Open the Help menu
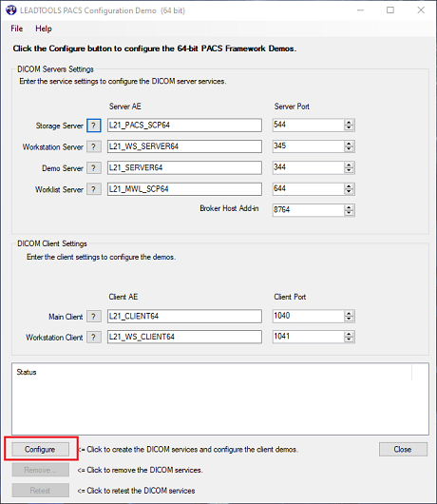437x504 pixels. tap(44, 29)
